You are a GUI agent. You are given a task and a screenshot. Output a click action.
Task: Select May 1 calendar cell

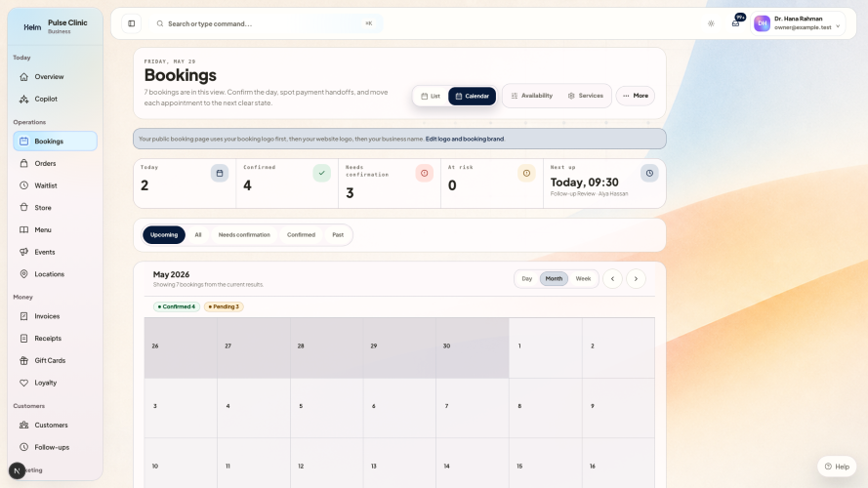click(x=545, y=348)
